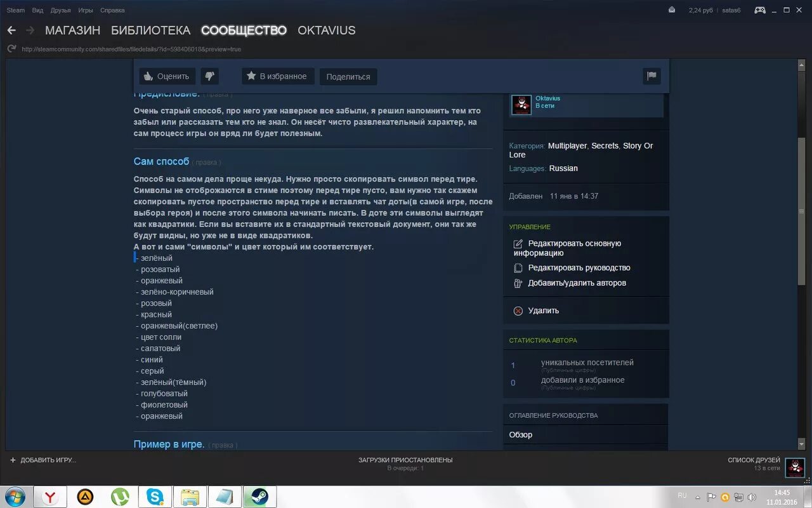Jump to Обзор in guide contents
The height and width of the screenshot is (508, 812).
[521, 435]
